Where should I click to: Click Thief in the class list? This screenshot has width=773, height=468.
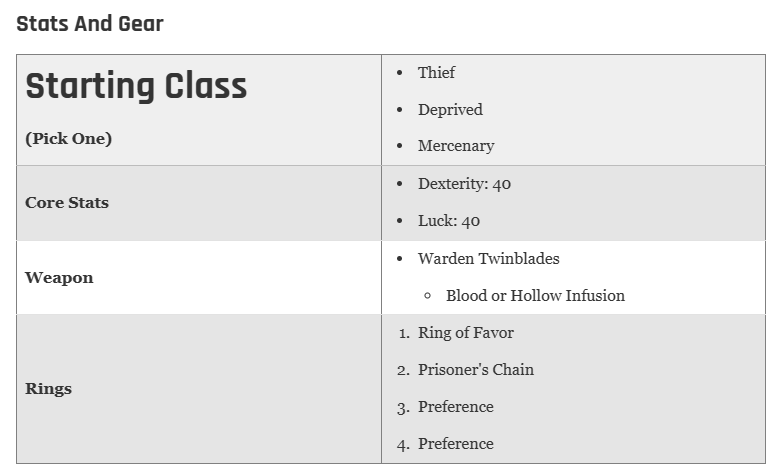point(436,72)
